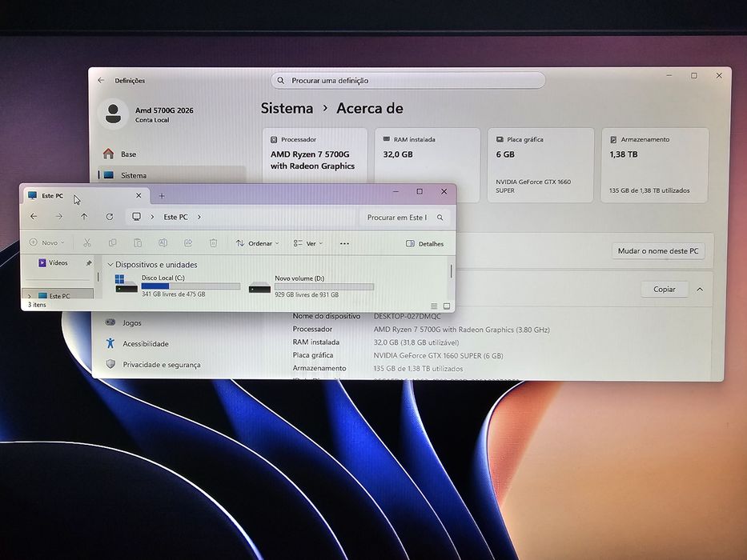
Task: Click the back arrow in Definições window
Action: pos(101,81)
